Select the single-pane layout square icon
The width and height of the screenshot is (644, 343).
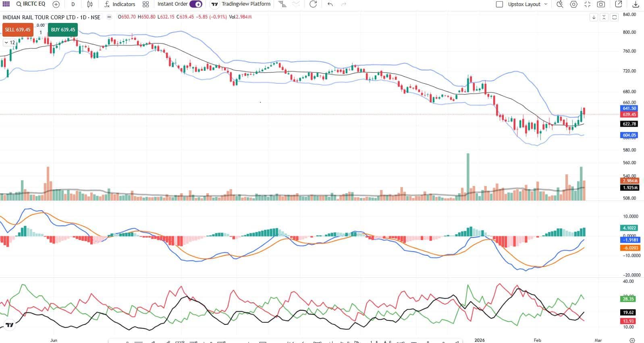click(x=499, y=4)
